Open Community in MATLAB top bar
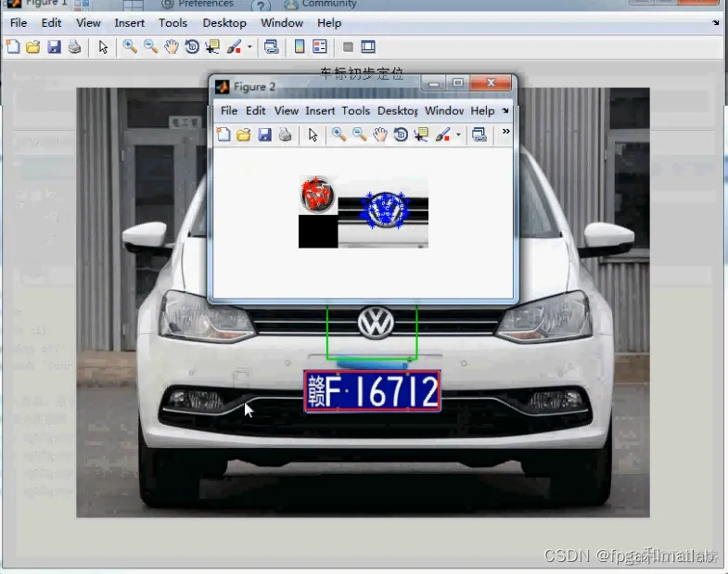728x574 pixels. [320, 5]
